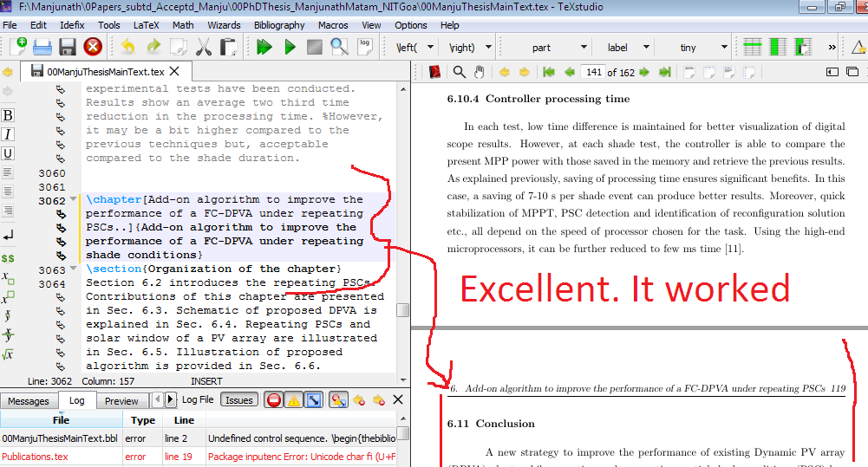This screenshot has height=467, width=868.
Task: Select the Publications.tex error row
Action: tap(199, 457)
